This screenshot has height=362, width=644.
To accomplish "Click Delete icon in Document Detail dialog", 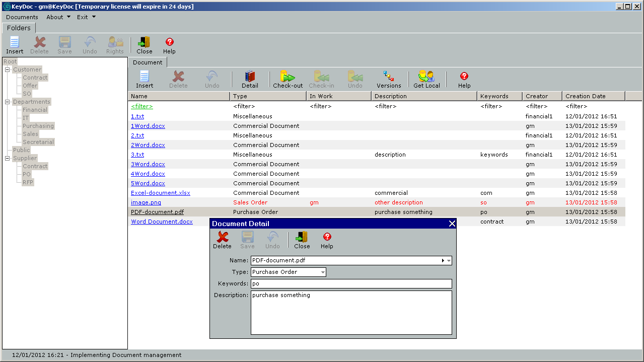I will pos(222,238).
